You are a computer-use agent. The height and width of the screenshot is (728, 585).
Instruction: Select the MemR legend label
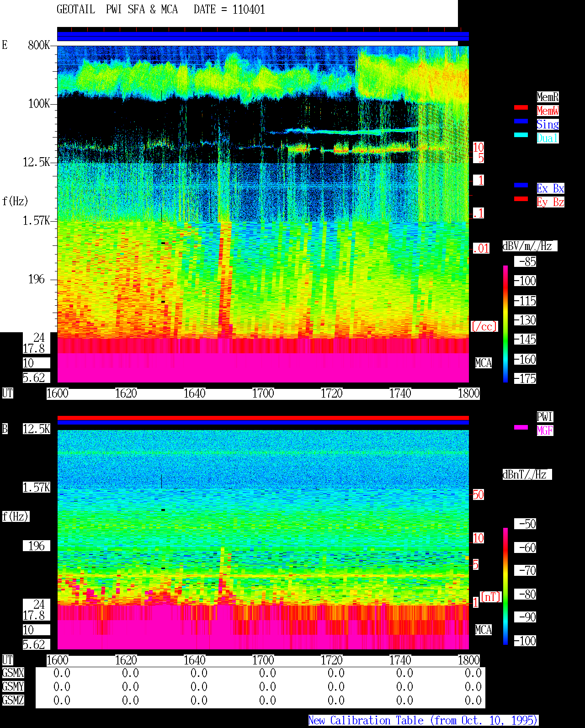548,97
